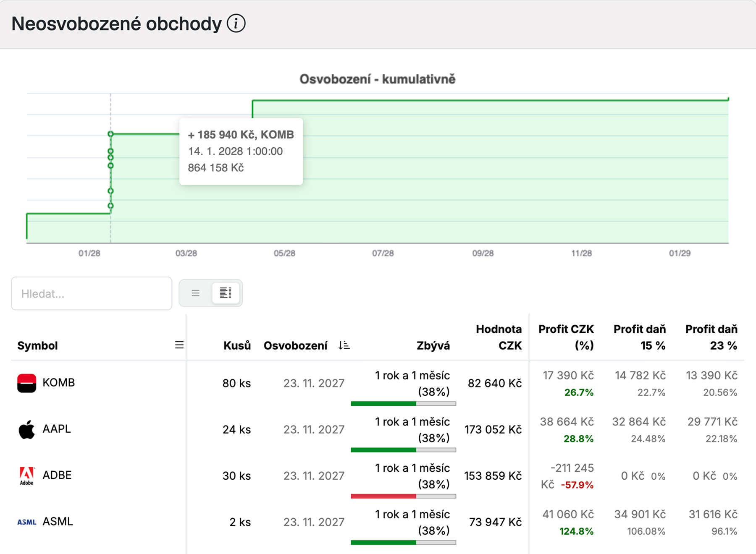Click the 01/29 axis label
756x554 pixels.
pyautogui.click(x=680, y=253)
